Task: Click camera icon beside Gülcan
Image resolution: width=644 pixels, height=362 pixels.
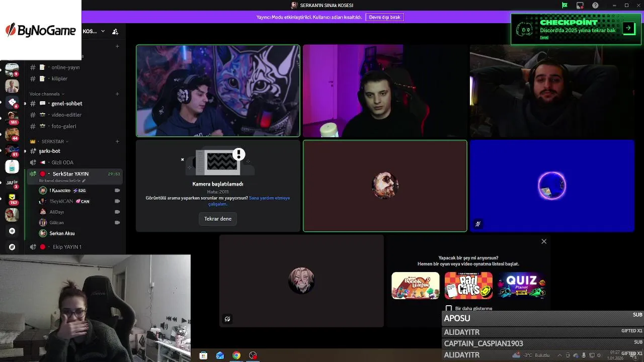Action: pyautogui.click(x=117, y=223)
